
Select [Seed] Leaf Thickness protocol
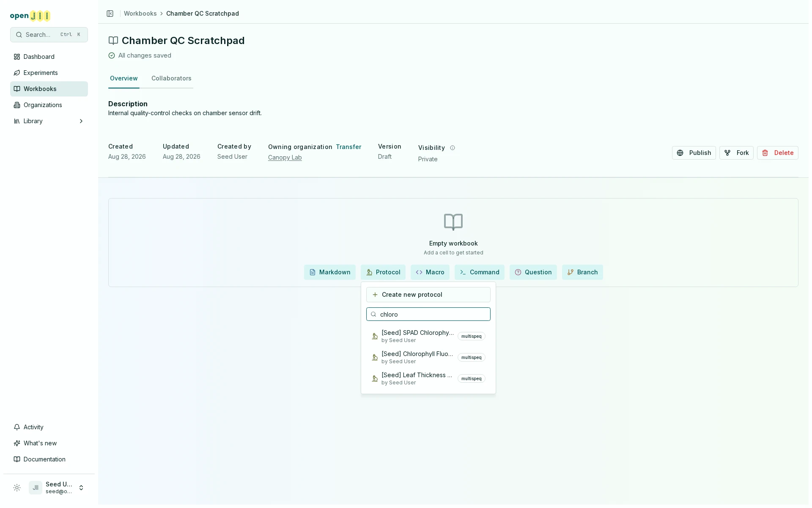[428, 378]
